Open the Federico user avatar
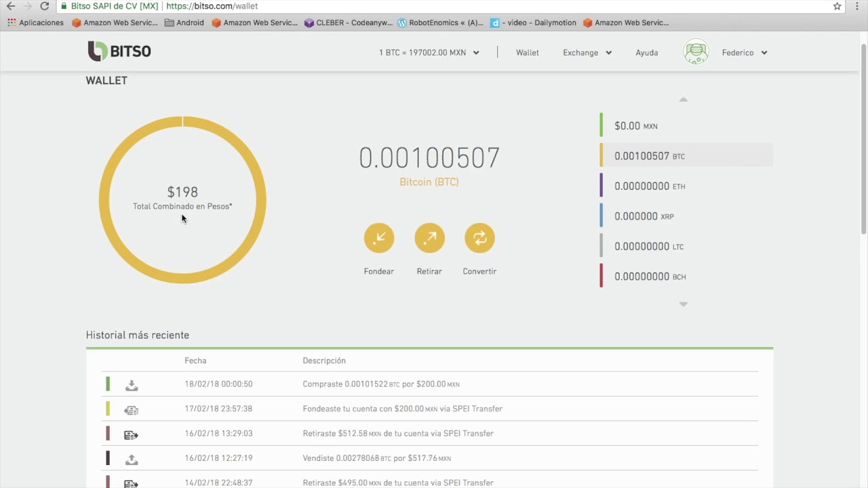The image size is (868, 488). 696,52
